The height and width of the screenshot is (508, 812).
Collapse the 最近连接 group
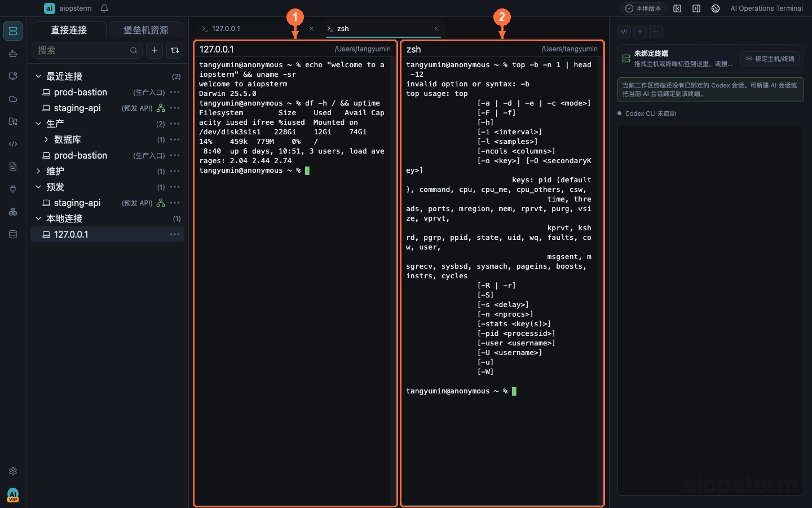38,76
